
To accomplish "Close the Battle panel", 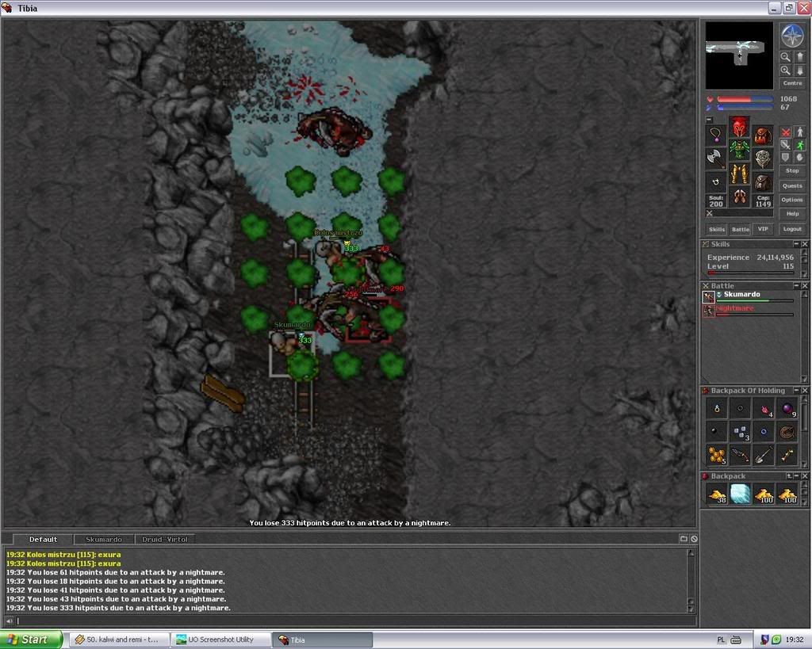I will (x=805, y=286).
